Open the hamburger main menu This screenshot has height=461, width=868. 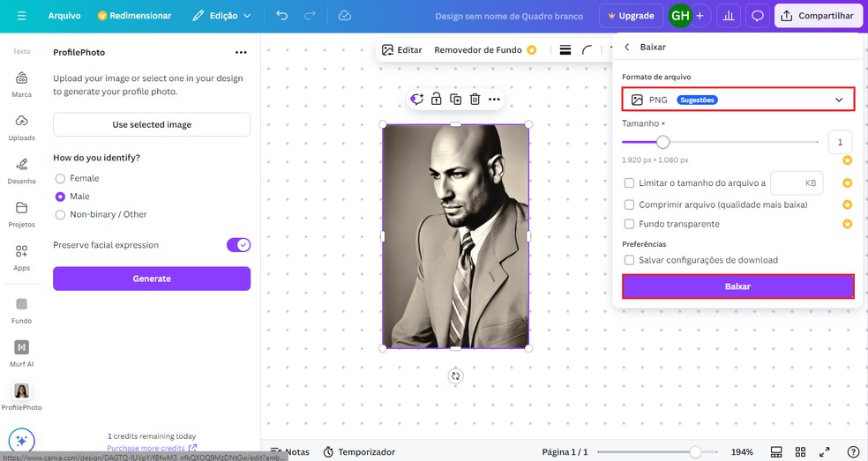(x=21, y=16)
